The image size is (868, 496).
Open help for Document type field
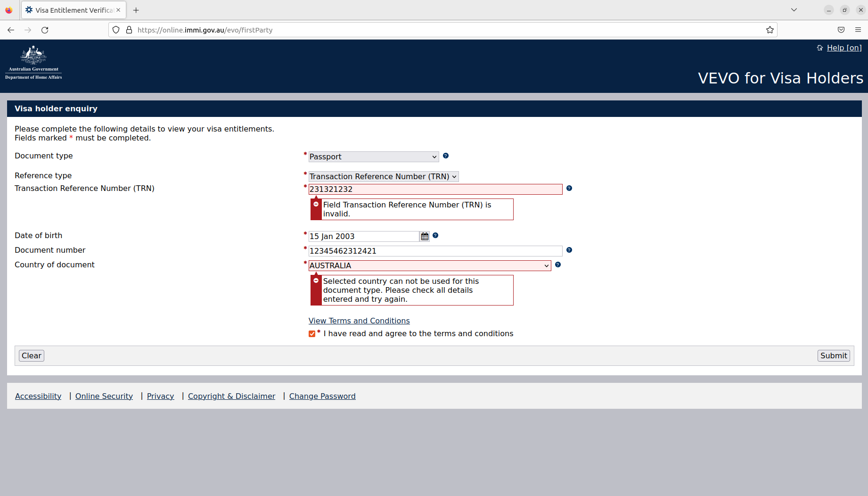tap(446, 156)
